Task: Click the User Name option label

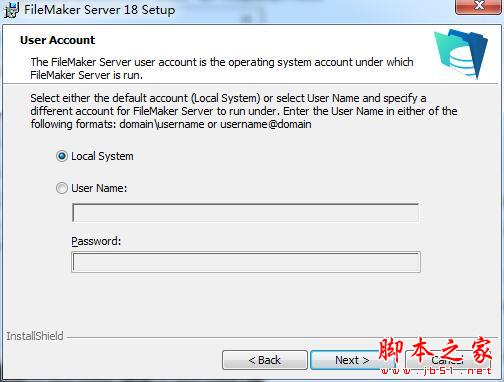Action: tap(99, 188)
